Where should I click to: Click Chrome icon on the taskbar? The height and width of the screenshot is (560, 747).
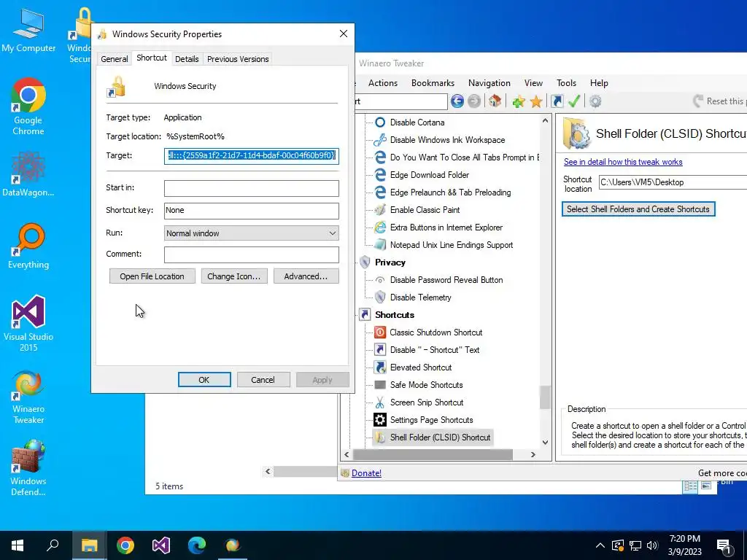(x=125, y=545)
